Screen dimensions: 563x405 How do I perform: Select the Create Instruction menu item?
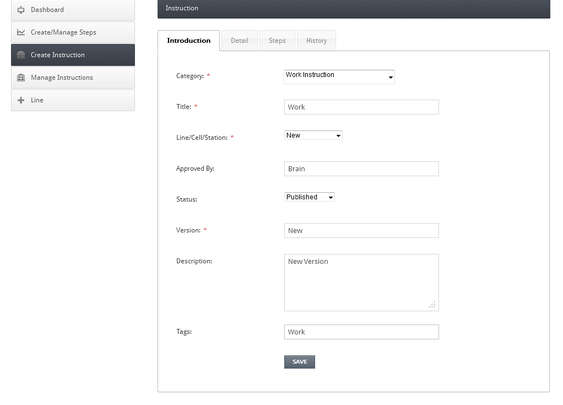click(x=73, y=55)
